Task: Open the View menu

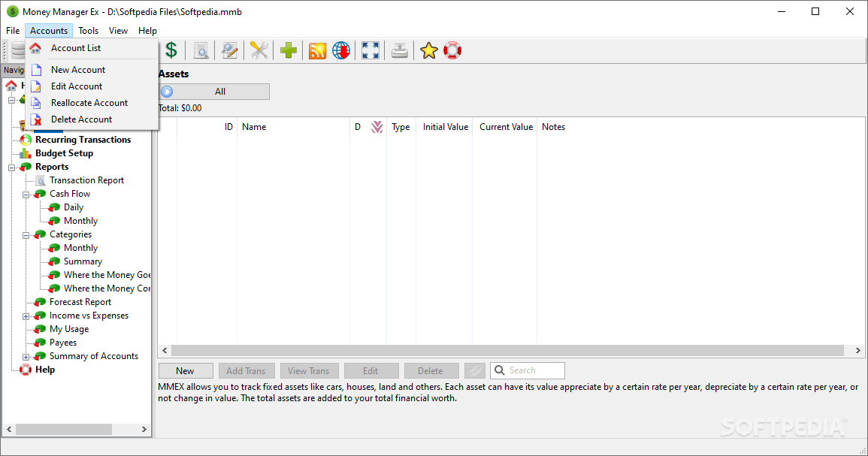Action: coord(118,31)
